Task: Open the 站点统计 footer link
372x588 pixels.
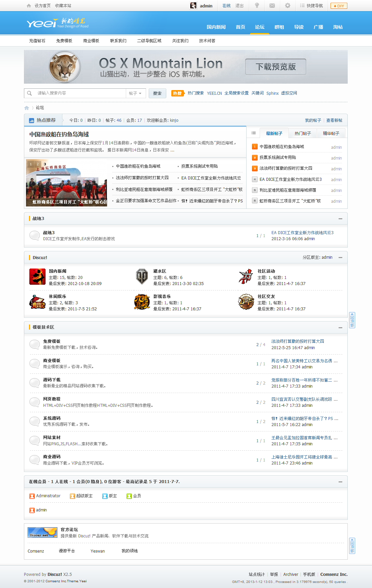Action: pyautogui.click(x=257, y=575)
